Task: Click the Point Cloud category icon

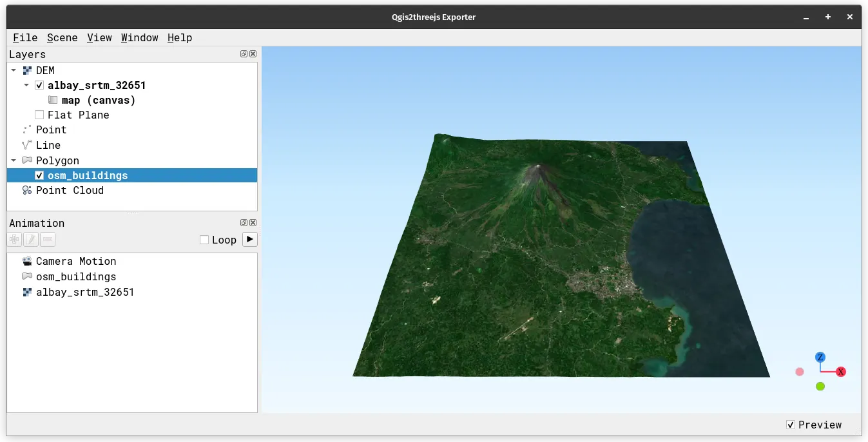Action: click(x=27, y=190)
